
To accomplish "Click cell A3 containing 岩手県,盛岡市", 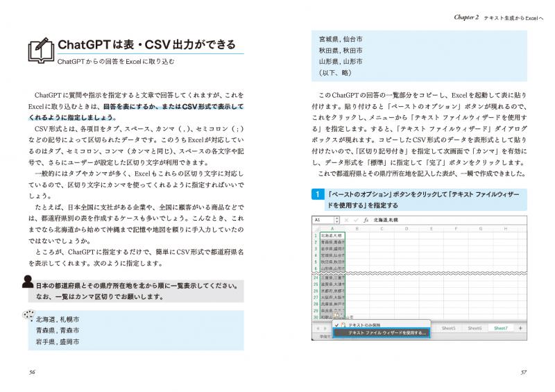I will (x=332, y=249).
